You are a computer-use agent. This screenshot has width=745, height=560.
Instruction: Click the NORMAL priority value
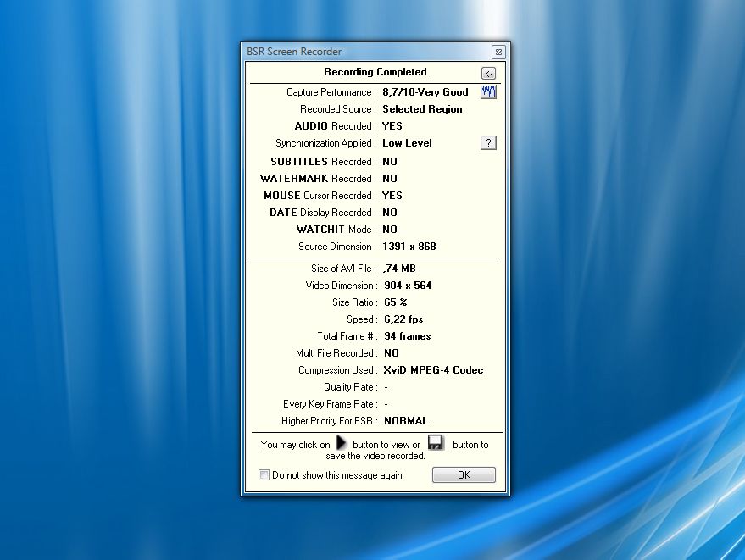tap(406, 421)
